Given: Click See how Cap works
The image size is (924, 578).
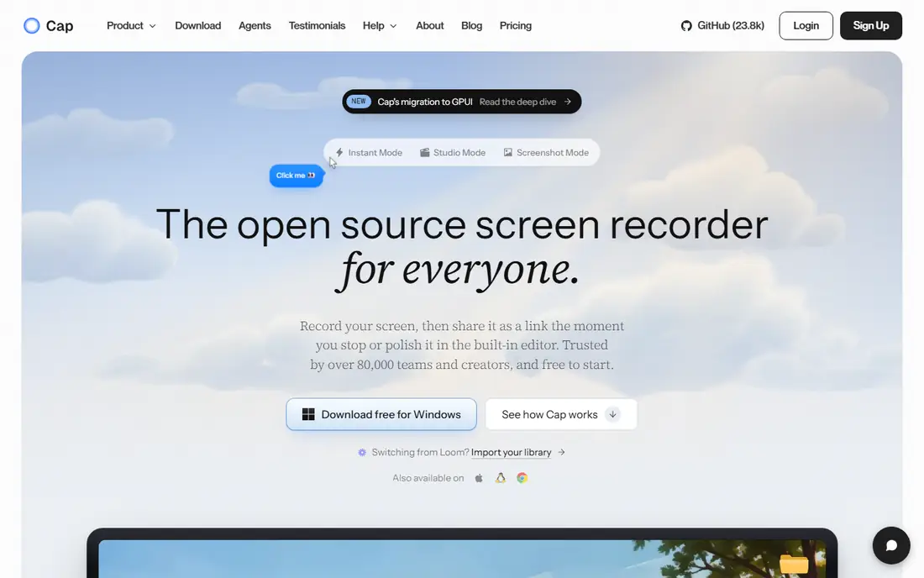Looking at the screenshot, I should [561, 414].
